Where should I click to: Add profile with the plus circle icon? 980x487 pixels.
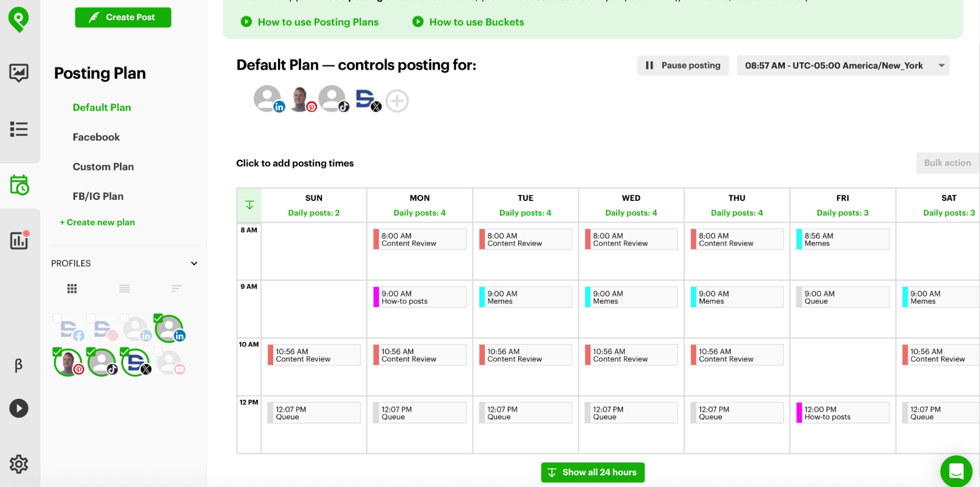397,101
